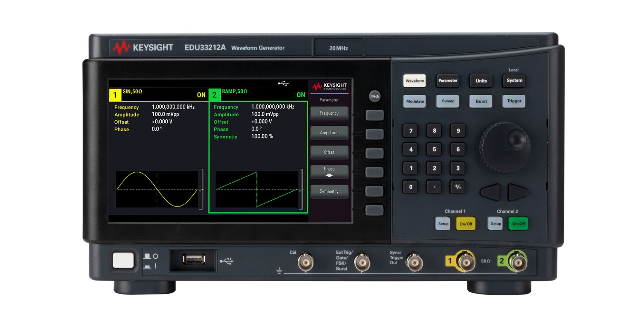Tap numeric keypad digit 8
Screen dimensions: 644x326
click(434, 131)
